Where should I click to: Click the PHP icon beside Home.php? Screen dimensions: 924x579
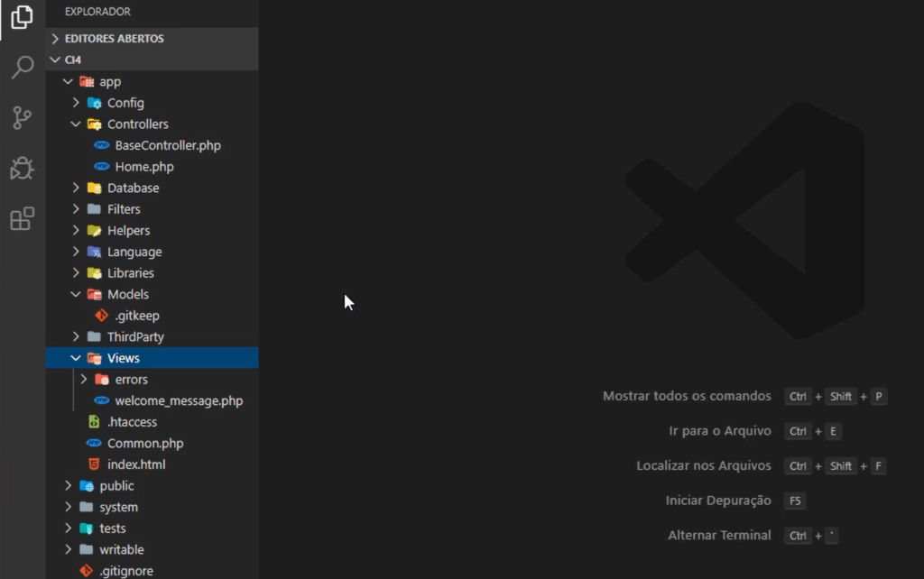102,167
